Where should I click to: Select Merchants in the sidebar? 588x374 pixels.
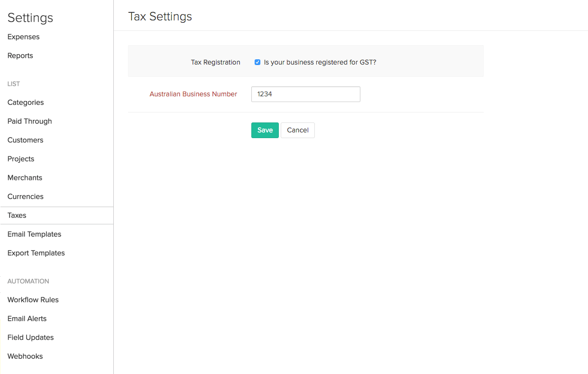[x=25, y=178]
